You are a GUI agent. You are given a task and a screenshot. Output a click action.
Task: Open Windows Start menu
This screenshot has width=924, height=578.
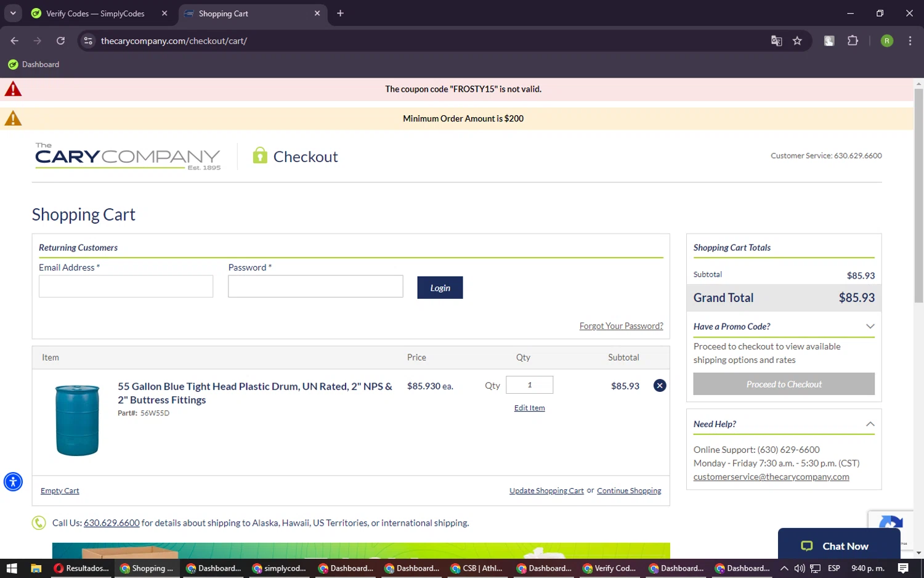(11, 568)
